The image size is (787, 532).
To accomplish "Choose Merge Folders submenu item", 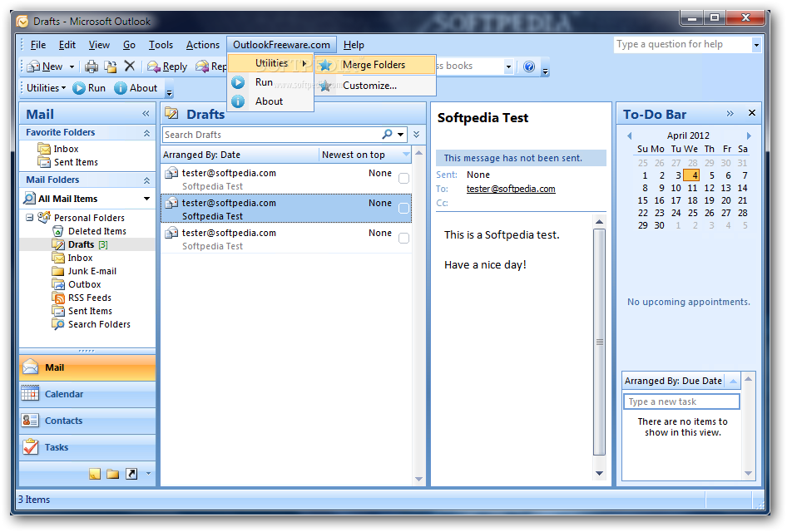I will 374,65.
